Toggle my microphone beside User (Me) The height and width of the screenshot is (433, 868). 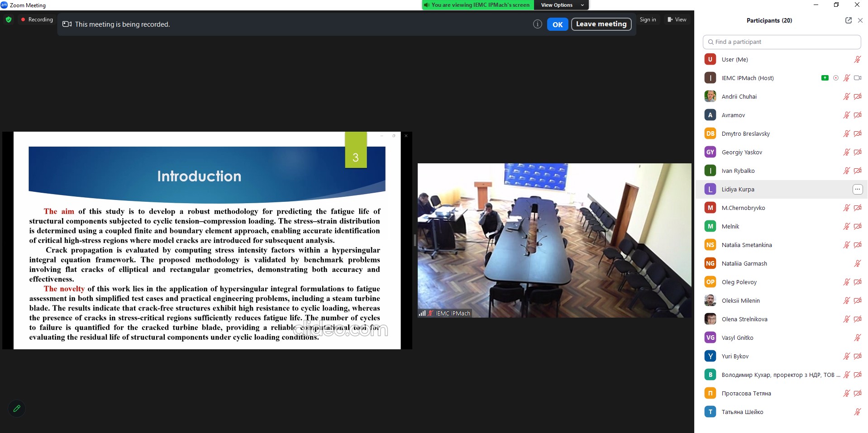[857, 59]
